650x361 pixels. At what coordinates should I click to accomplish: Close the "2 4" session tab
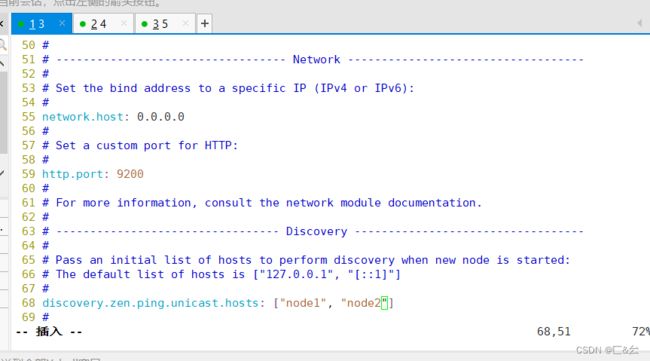[x=124, y=24]
